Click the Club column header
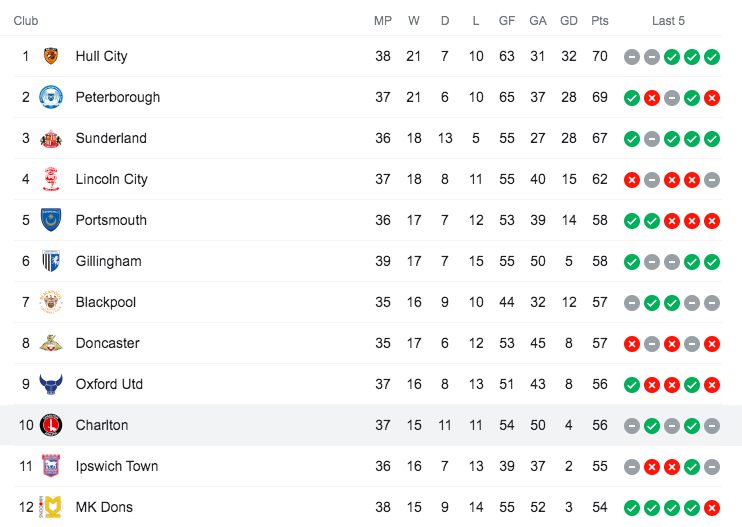Image resolution: width=742 pixels, height=527 pixels. click(27, 20)
